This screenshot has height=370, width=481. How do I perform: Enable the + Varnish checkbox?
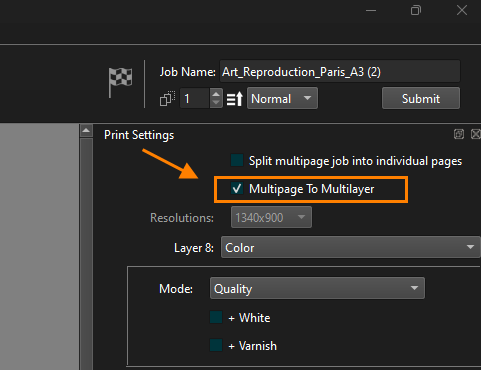216,345
